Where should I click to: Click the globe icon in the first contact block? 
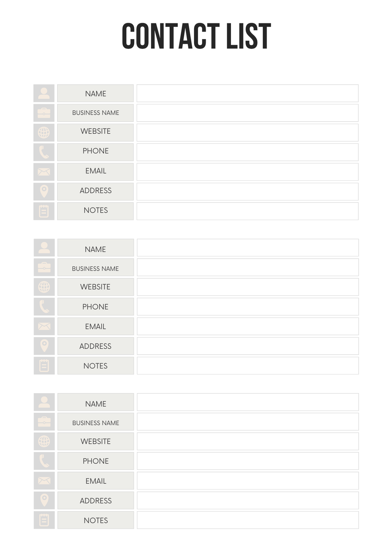pyautogui.click(x=44, y=132)
